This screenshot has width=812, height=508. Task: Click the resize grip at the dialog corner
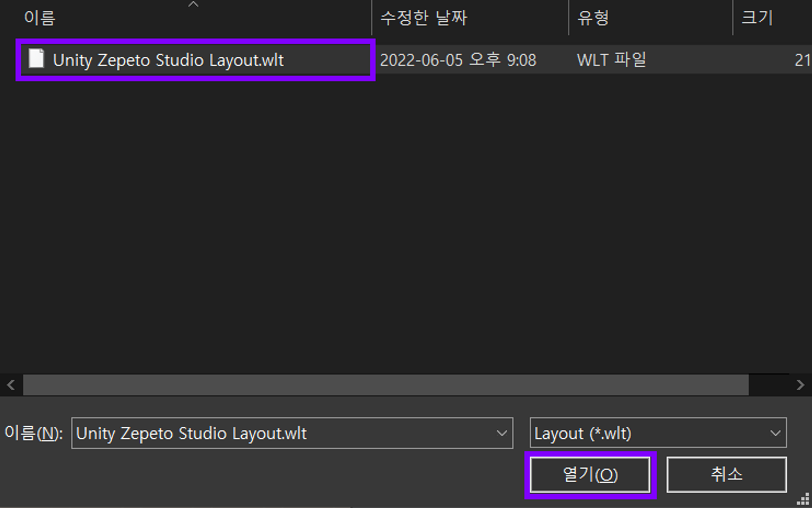click(803, 500)
